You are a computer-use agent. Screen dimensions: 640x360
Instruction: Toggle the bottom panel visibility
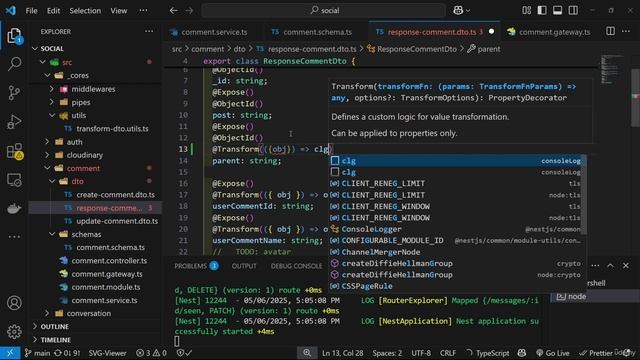coord(558,11)
